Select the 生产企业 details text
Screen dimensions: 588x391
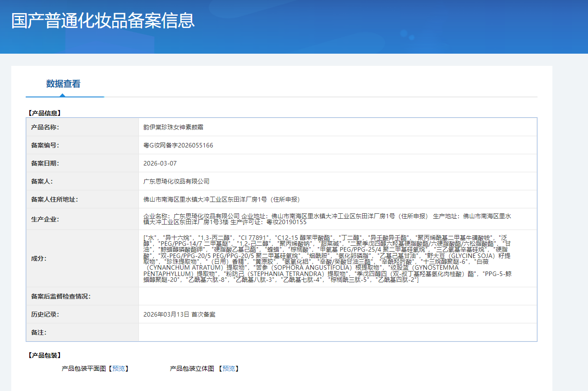coord(328,219)
